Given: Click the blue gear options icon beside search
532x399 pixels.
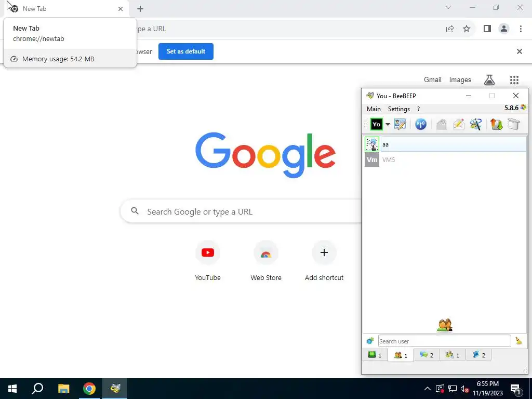Looking at the screenshot, I should pos(370,341).
